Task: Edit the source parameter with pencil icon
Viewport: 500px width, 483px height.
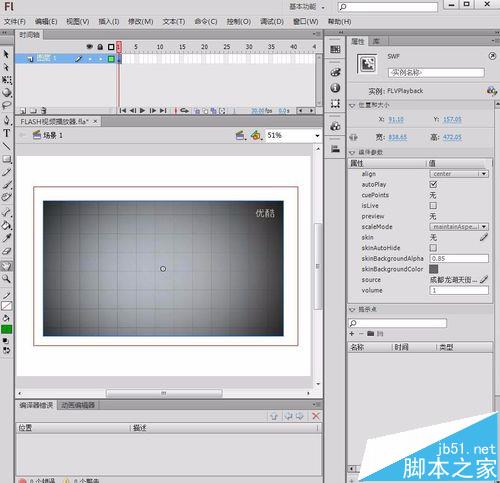Action: click(484, 279)
